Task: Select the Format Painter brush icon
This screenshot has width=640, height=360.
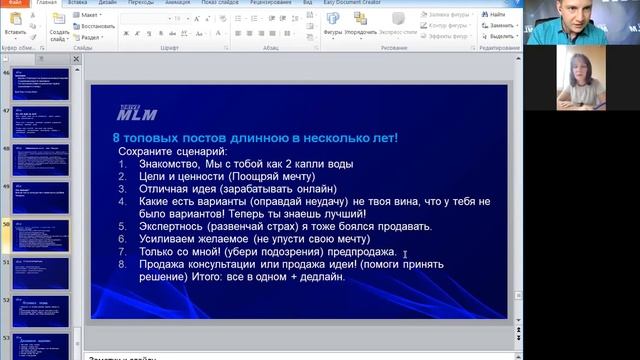Action: click(33, 37)
